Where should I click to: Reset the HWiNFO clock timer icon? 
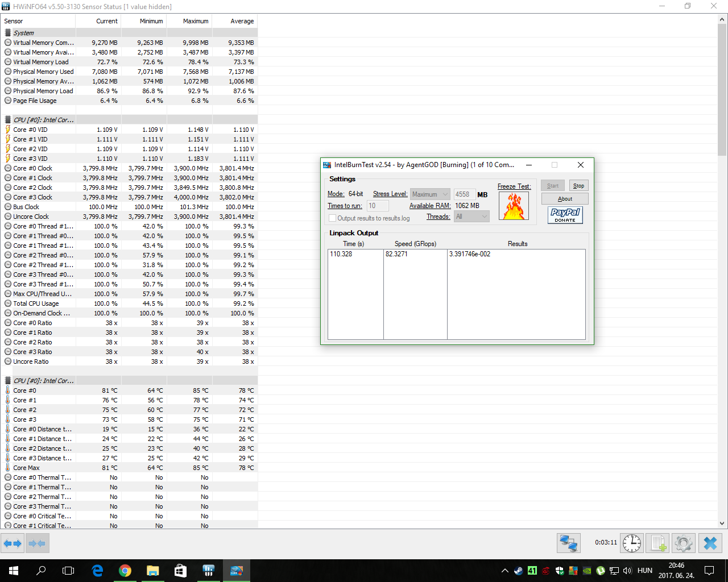632,543
